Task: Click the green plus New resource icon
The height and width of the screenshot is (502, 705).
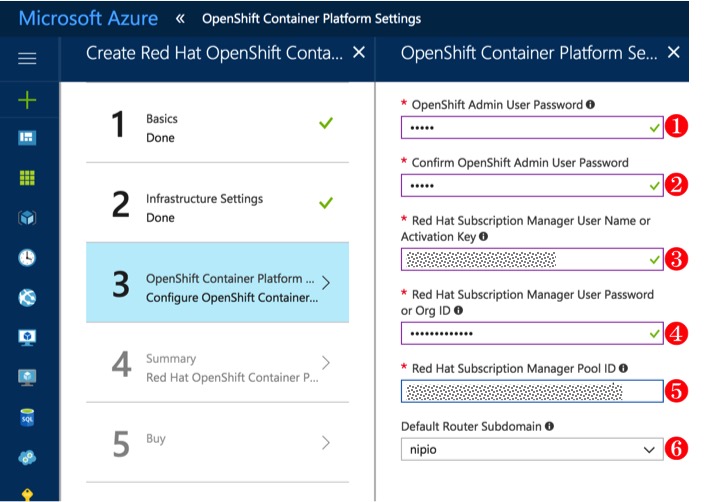Action: click(x=27, y=99)
